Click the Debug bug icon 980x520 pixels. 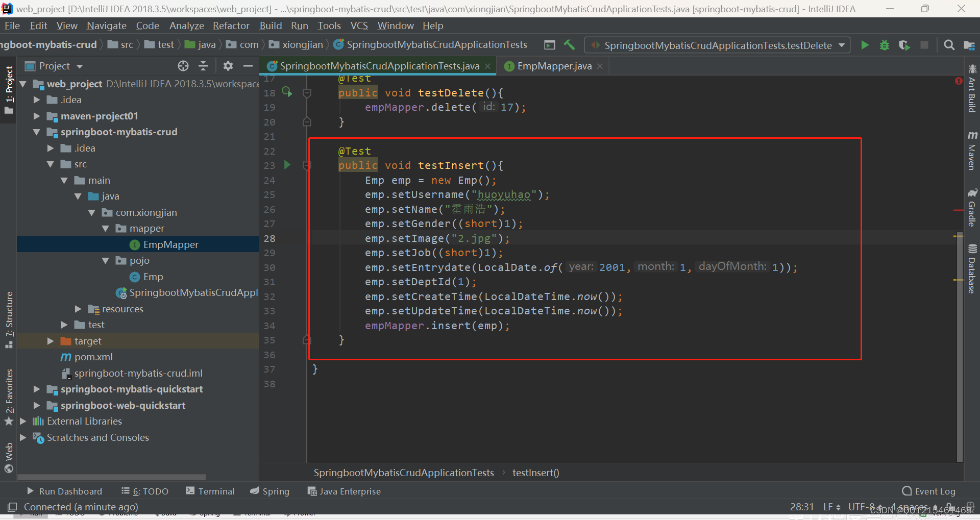point(885,45)
